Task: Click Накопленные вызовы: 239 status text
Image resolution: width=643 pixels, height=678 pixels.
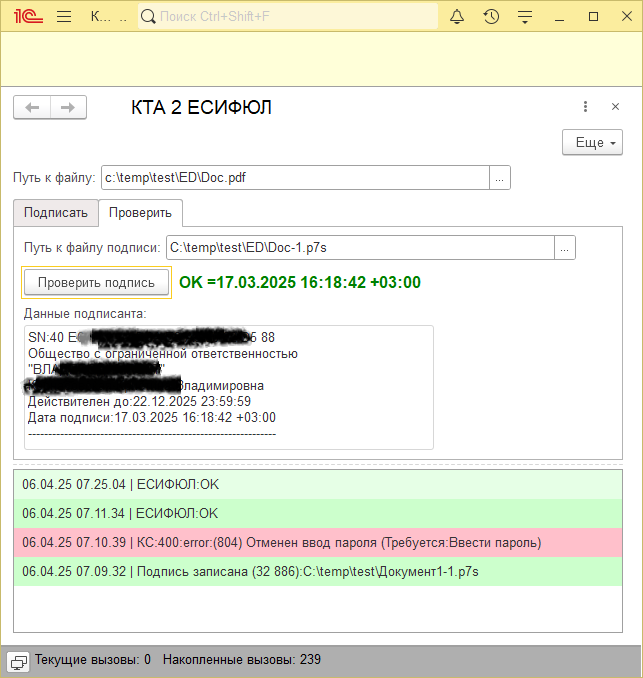Action: pos(242,659)
